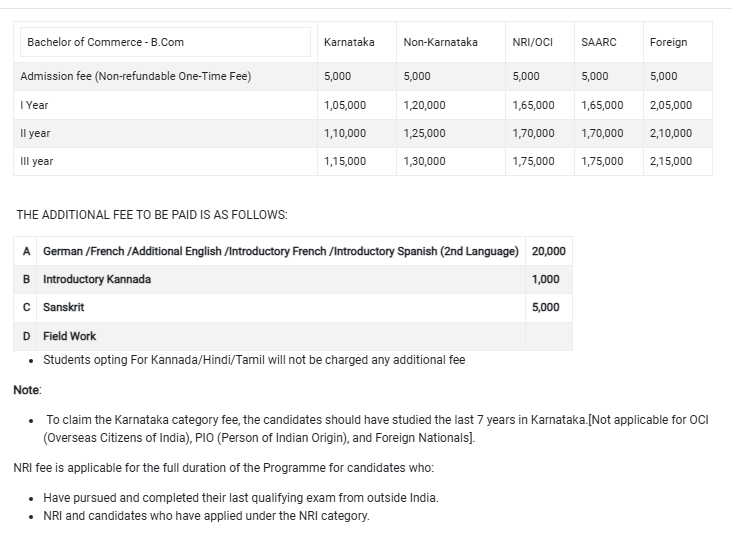The height and width of the screenshot is (547, 732).
Task: Click the II year Non-Karnataka fee 1,25,000
Action: pos(424,133)
